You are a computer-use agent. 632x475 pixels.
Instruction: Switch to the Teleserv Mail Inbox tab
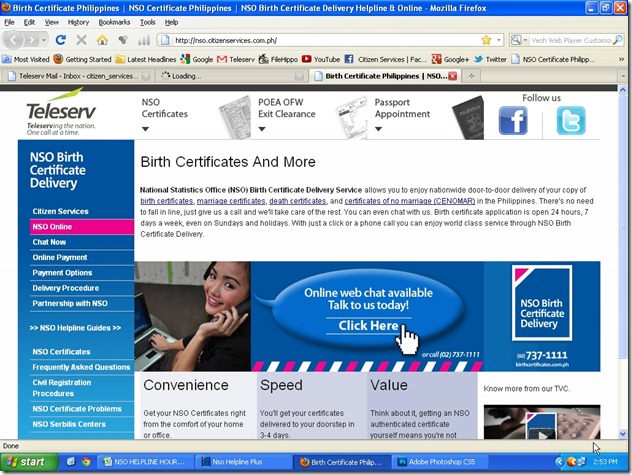coord(78,76)
